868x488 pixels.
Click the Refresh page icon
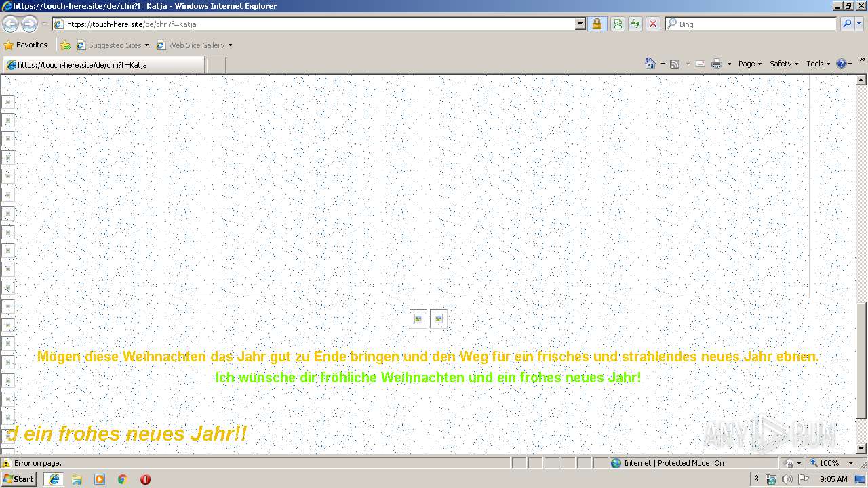tap(635, 24)
